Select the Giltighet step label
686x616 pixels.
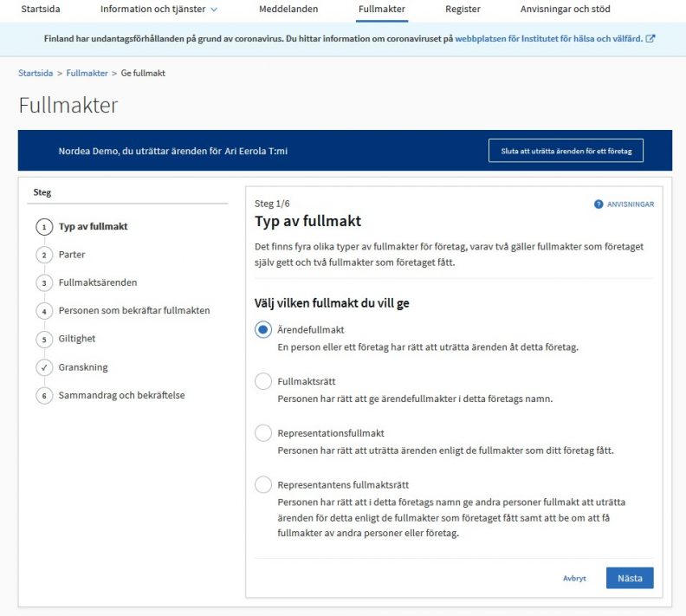[x=76, y=339]
